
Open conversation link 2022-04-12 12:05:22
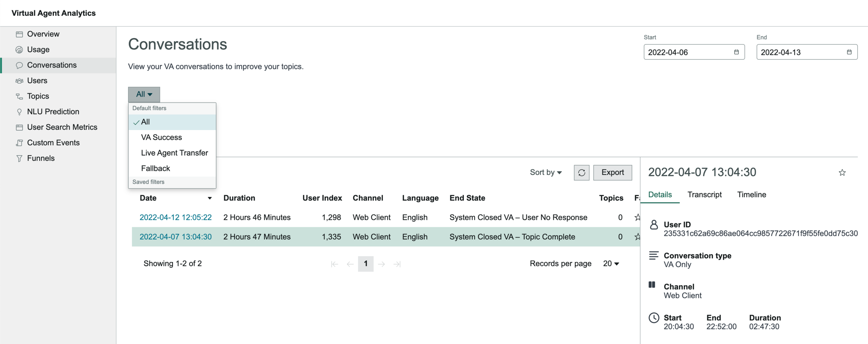[175, 217]
